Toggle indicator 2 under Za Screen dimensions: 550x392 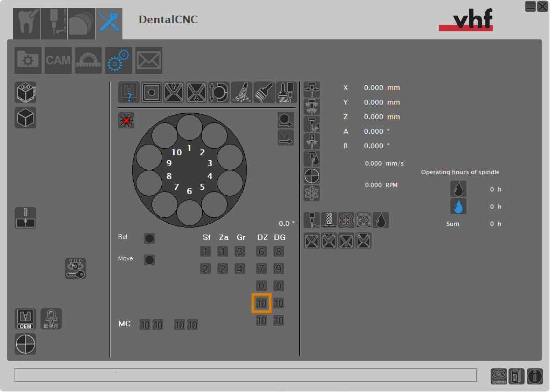click(223, 269)
